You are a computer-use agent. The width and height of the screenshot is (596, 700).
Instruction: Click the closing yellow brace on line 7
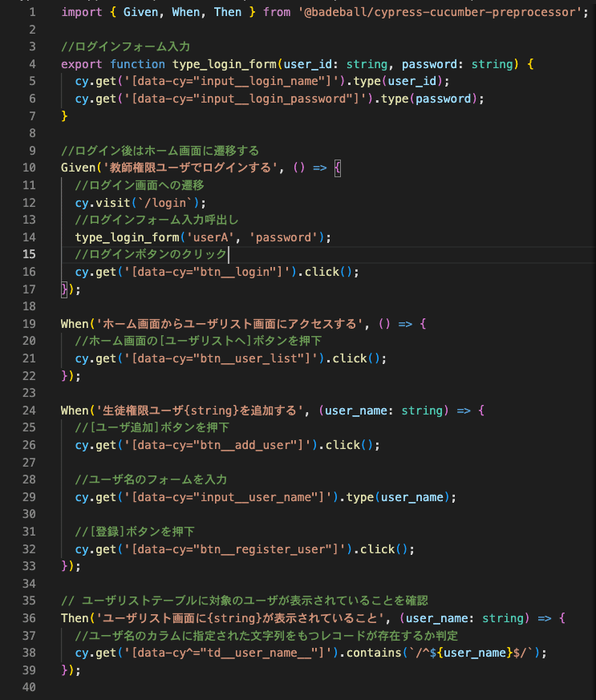[x=64, y=116]
